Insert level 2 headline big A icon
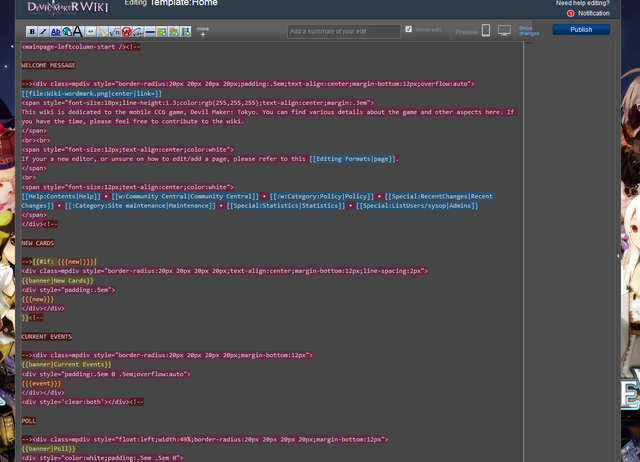Image resolution: width=640 pixels, height=462 pixels. [78, 31]
